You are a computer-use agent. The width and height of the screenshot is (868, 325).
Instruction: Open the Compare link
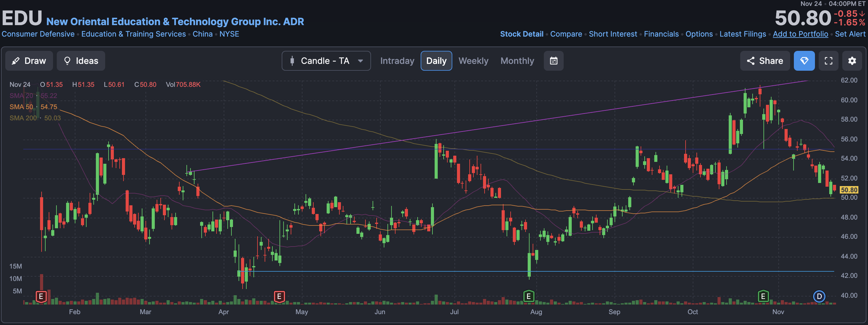pyautogui.click(x=566, y=34)
